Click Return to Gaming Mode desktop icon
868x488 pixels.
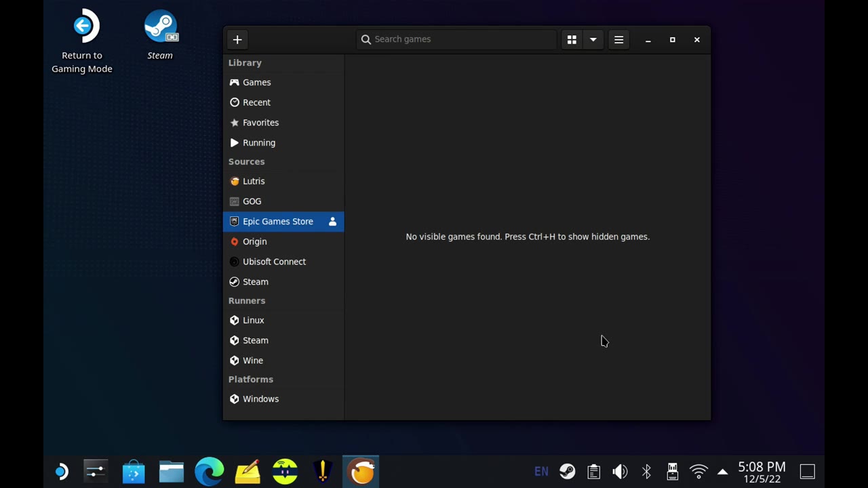coord(82,42)
